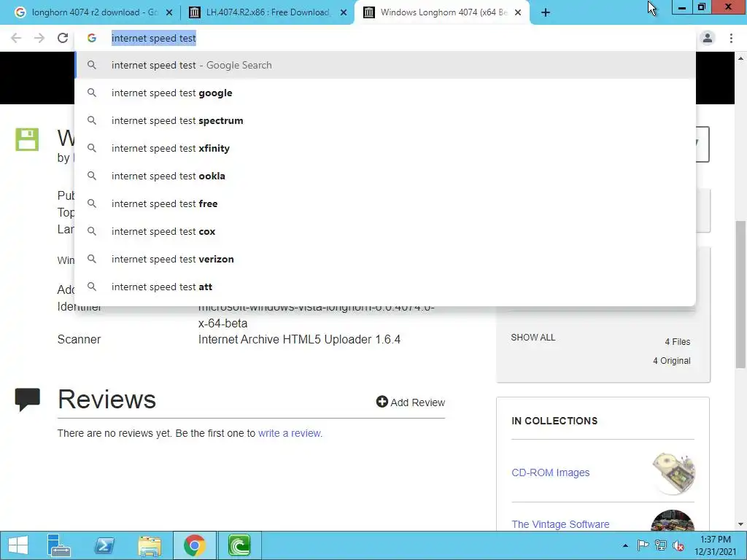747x560 pixels.
Task: Launch PowerShell from the taskbar
Action: [104, 545]
